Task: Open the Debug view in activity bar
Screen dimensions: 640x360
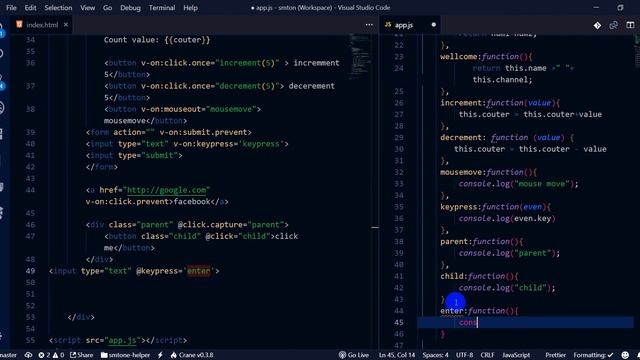Action: click(2, 108)
